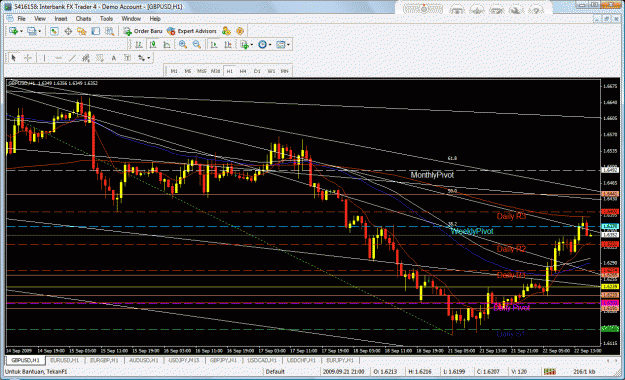Switch to the M30 timeframe

tap(216, 71)
